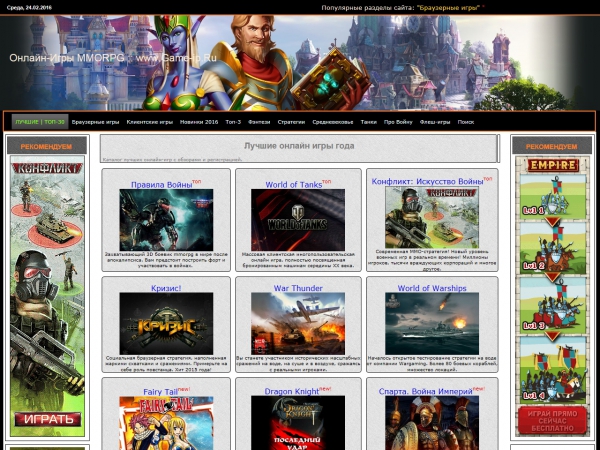The image size is (600, 450).
Task: Click the Fairy Tail anime thumbnail
Action: pyautogui.click(x=166, y=423)
